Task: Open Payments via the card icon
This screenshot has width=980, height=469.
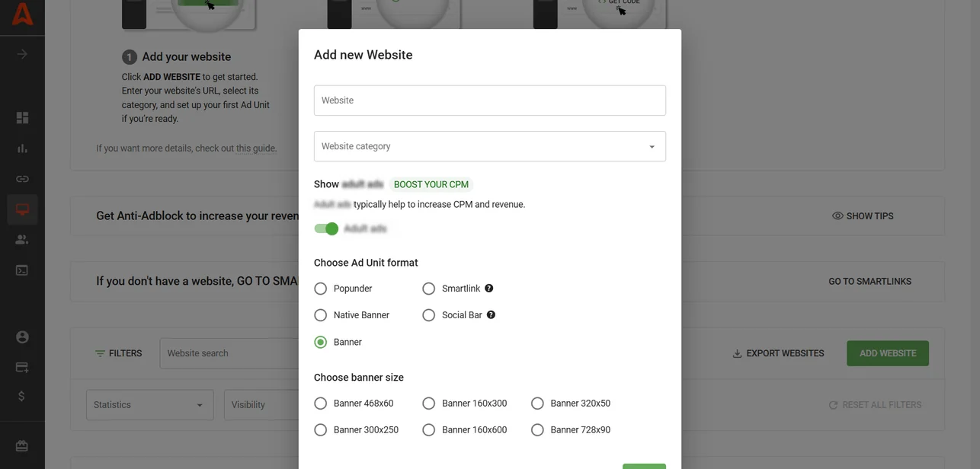Action: click(x=22, y=367)
